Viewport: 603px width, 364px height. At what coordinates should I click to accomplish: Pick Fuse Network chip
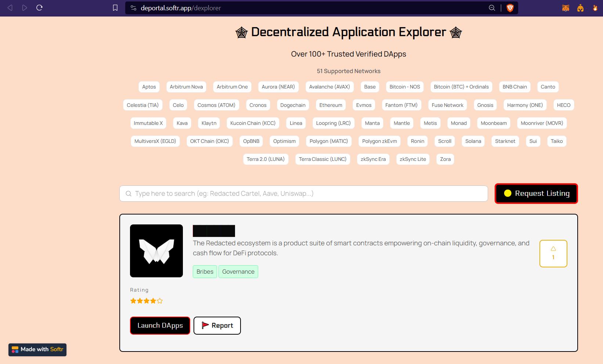coord(447,105)
